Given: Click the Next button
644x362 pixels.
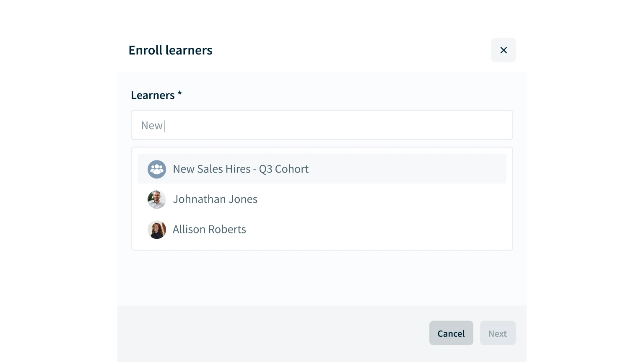Looking at the screenshot, I should click(x=497, y=334).
